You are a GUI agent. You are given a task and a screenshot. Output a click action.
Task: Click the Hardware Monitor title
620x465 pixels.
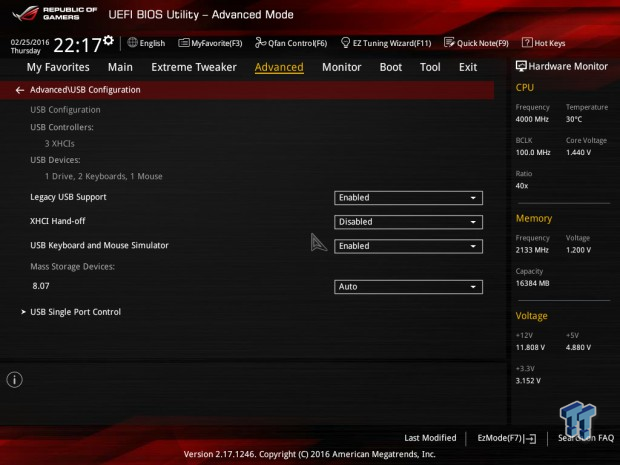[x=568, y=66]
